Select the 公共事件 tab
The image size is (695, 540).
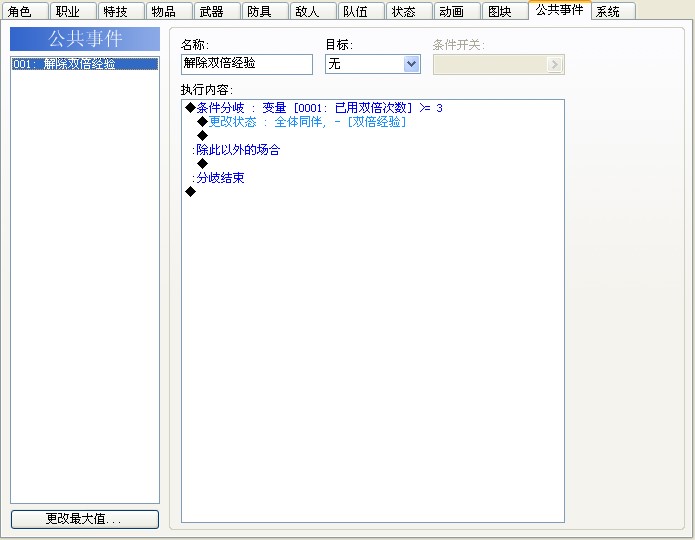click(559, 10)
